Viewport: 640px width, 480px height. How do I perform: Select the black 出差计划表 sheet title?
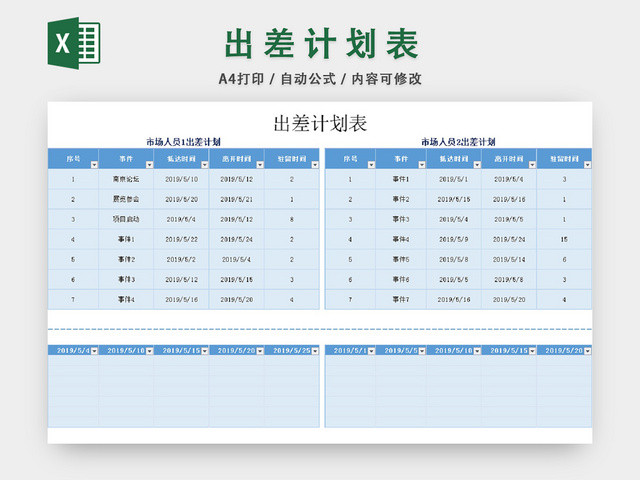320,124
